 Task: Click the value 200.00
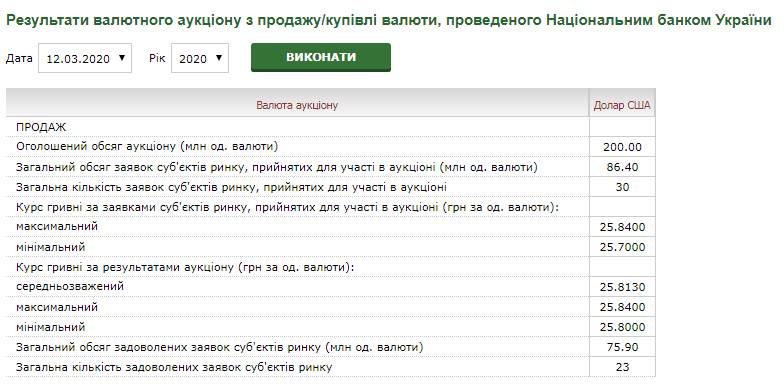tap(622, 148)
